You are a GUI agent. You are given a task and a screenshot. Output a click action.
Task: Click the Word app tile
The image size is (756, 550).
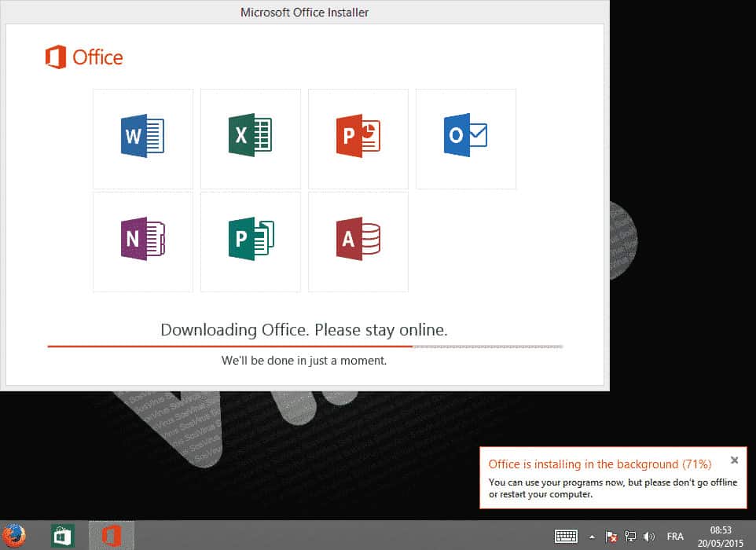pyautogui.click(x=143, y=138)
